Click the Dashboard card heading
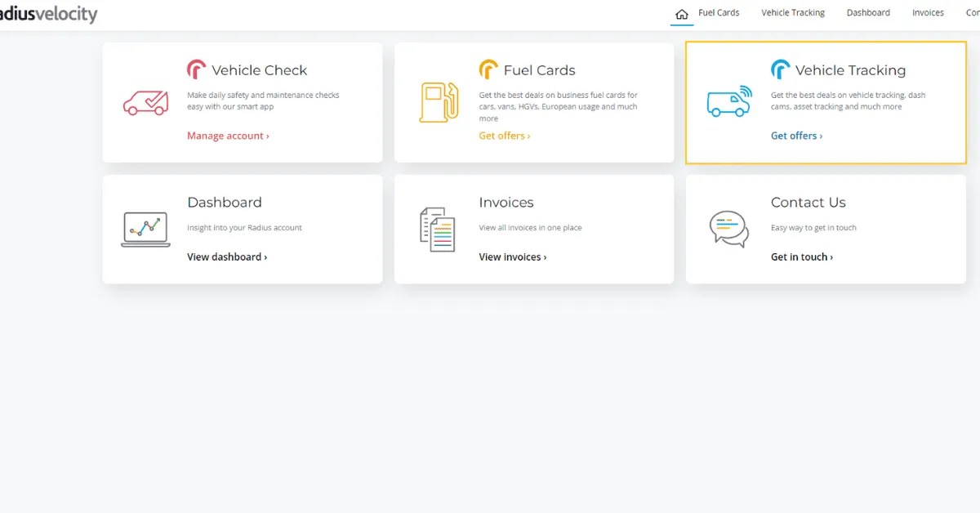 pos(225,203)
